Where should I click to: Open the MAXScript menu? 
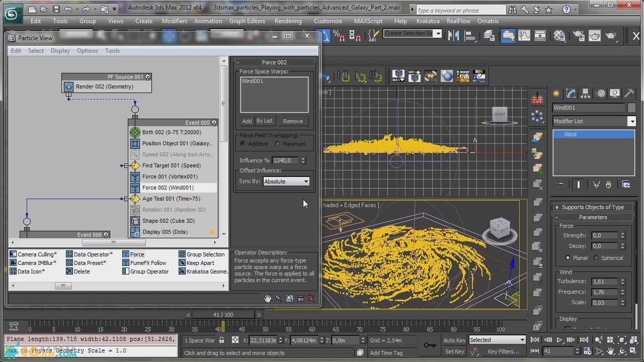(369, 21)
